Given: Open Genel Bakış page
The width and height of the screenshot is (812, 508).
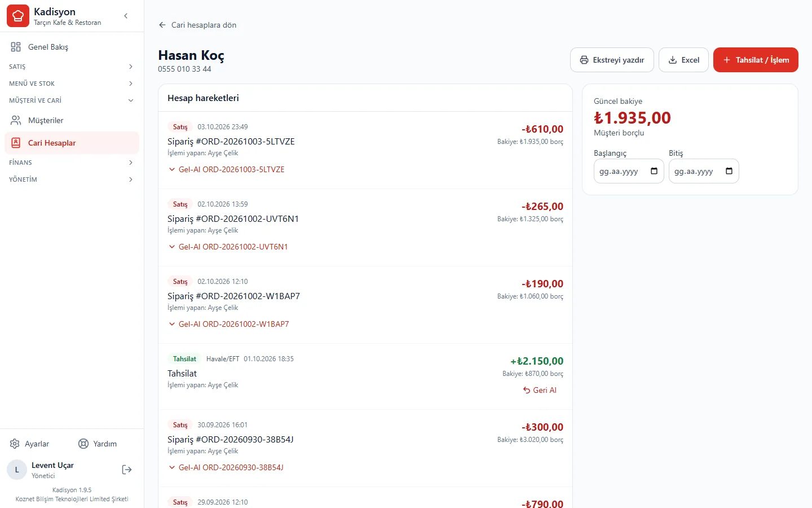Looking at the screenshot, I should (x=72, y=47).
